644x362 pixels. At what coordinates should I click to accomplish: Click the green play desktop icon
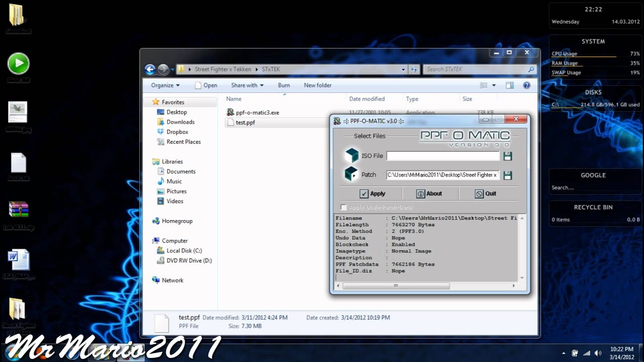[x=19, y=64]
